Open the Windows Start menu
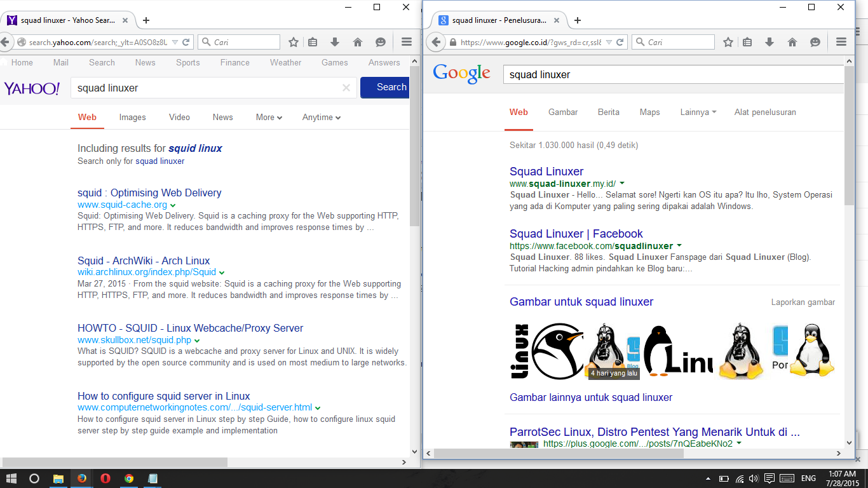868x488 pixels. click(11, 478)
